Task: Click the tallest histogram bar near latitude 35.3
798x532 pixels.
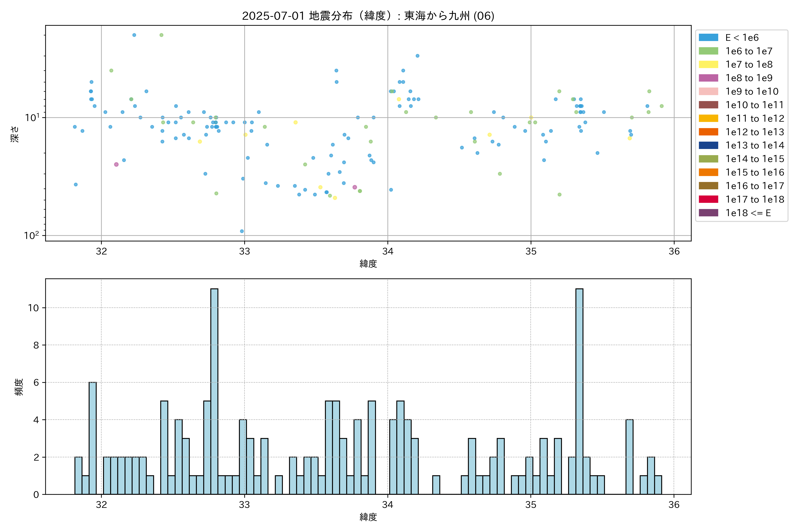Action: point(579,390)
